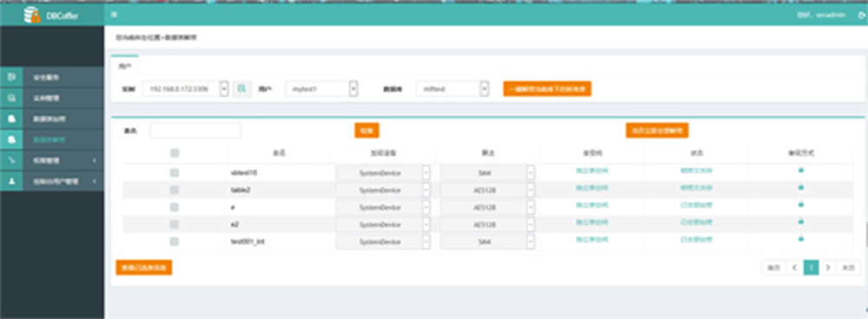Click the lock icon in the sbtest10 row
The image size is (868, 319).
800,170
